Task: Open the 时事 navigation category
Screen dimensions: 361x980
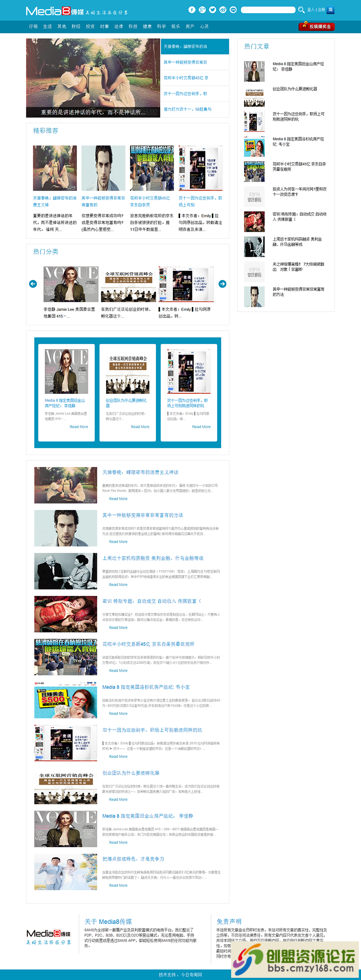Action: 104,26
